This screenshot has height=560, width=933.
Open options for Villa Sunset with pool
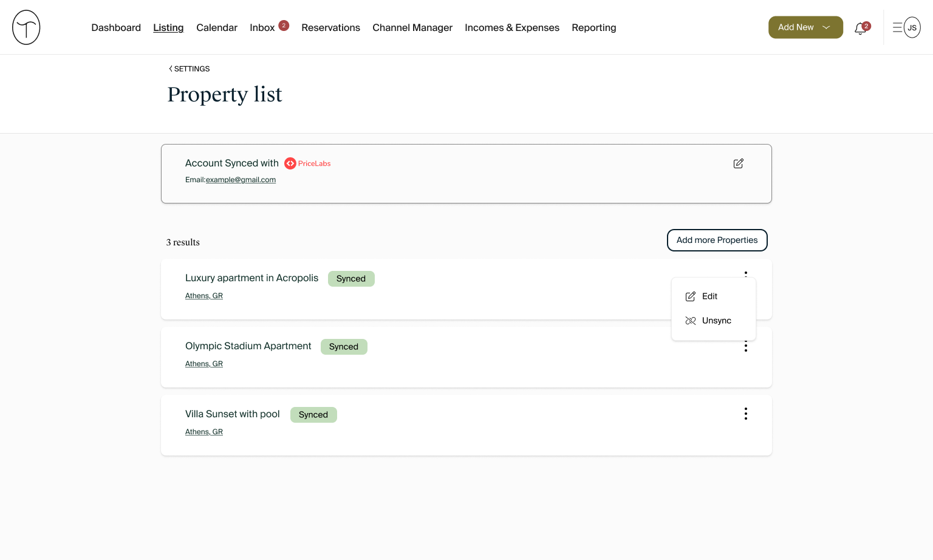point(745,414)
